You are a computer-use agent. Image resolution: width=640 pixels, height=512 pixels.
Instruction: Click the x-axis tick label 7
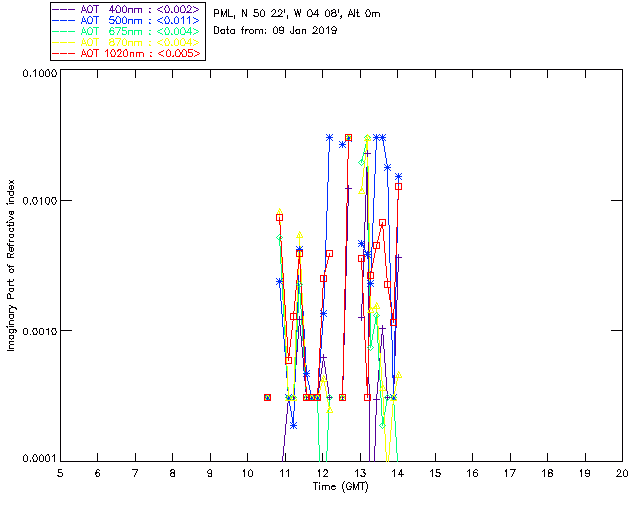click(135, 473)
